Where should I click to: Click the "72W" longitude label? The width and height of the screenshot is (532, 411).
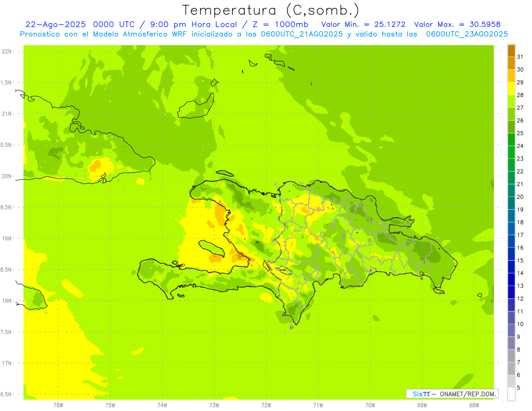[266, 405]
